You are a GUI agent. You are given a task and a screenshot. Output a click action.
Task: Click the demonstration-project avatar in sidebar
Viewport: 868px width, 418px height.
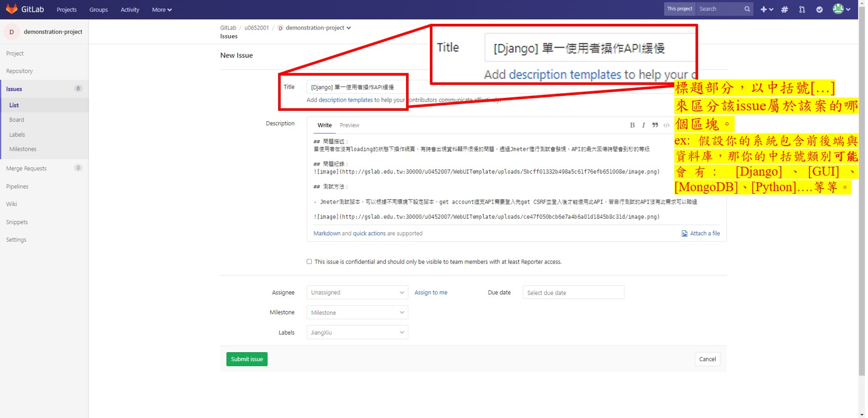11,32
